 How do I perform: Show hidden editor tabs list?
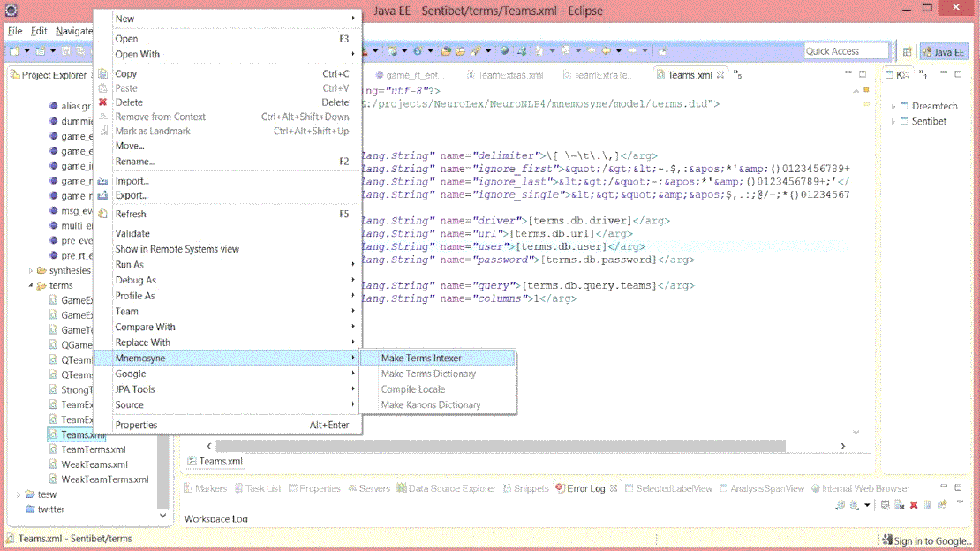click(737, 74)
